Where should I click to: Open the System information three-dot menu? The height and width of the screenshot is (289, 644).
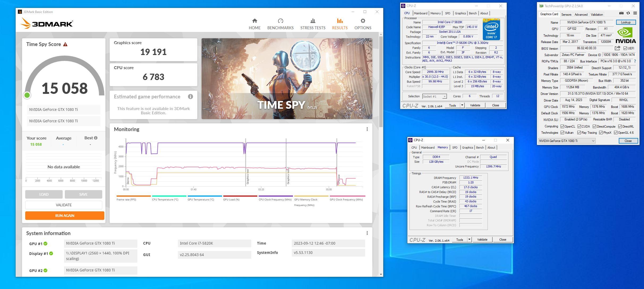(367, 233)
